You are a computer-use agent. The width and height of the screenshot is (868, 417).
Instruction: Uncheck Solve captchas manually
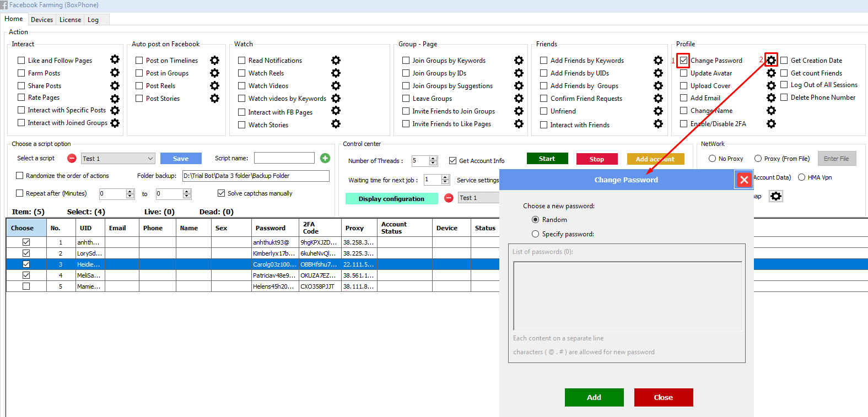coord(221,193)
